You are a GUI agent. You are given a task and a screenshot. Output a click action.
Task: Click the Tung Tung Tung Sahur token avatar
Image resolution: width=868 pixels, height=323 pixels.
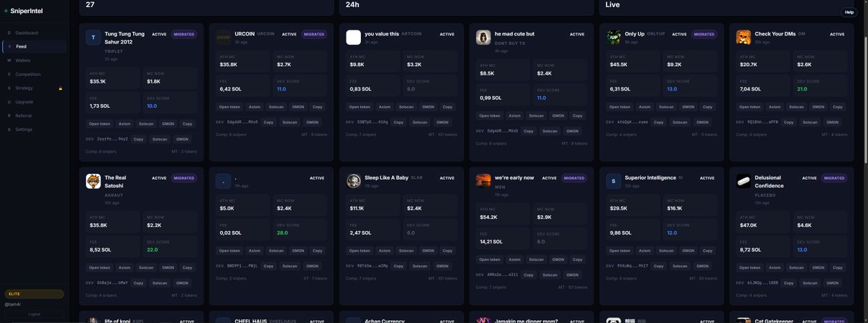click(x=93, y=38)
